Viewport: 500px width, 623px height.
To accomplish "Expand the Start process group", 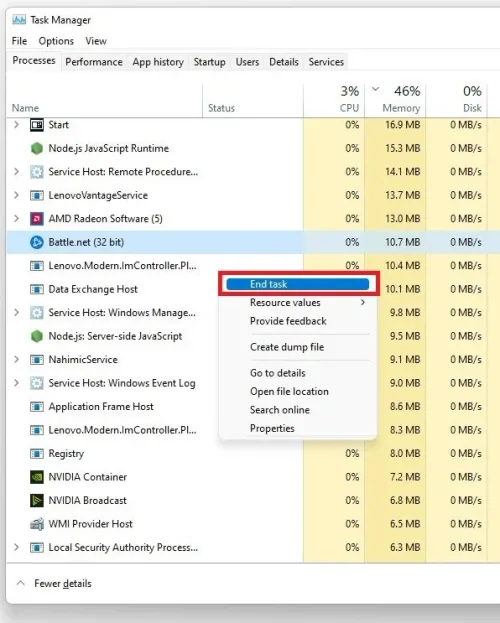I will point(16,125).
